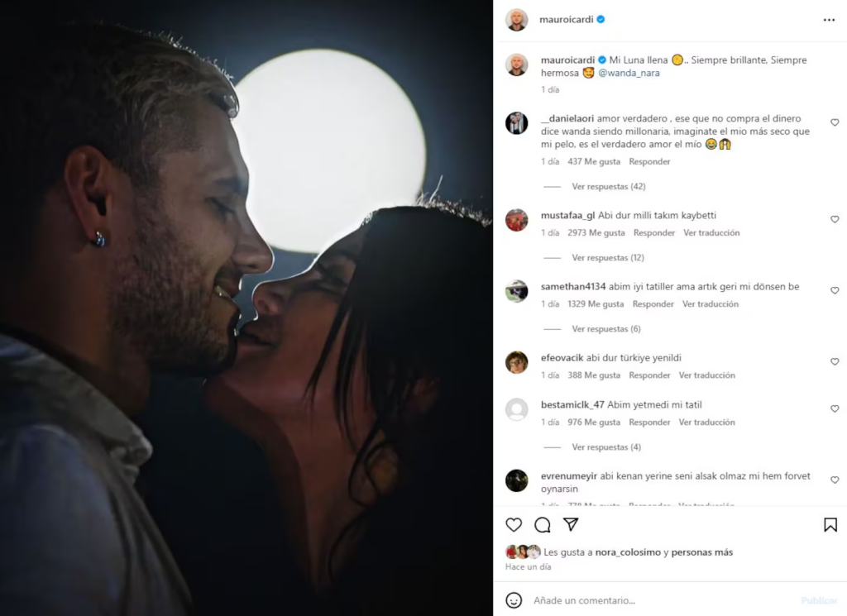Open the @wanda_nara mention link
Image resolution: width=847 pixels, height=616 pixels.
click(629, 73)
